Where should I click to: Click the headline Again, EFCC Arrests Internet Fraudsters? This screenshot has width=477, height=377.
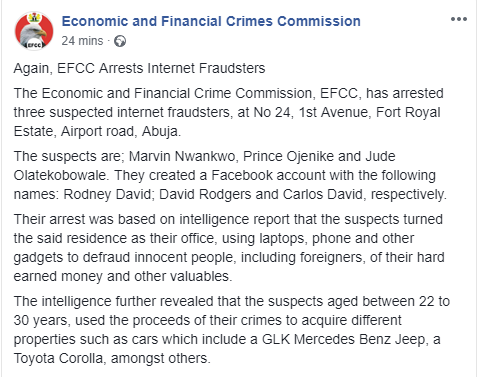click(139, 68)
